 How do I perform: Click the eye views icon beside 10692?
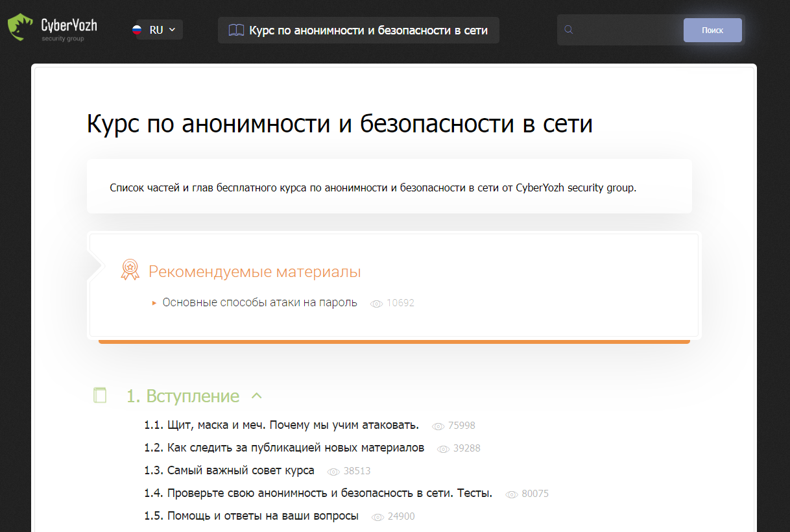pyautogui.click(x=376, y=304)
